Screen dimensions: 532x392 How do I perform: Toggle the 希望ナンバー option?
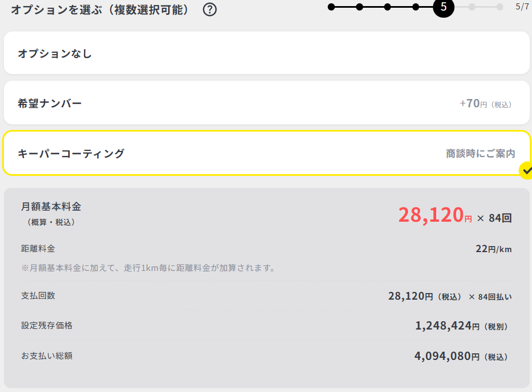[266, 103]
